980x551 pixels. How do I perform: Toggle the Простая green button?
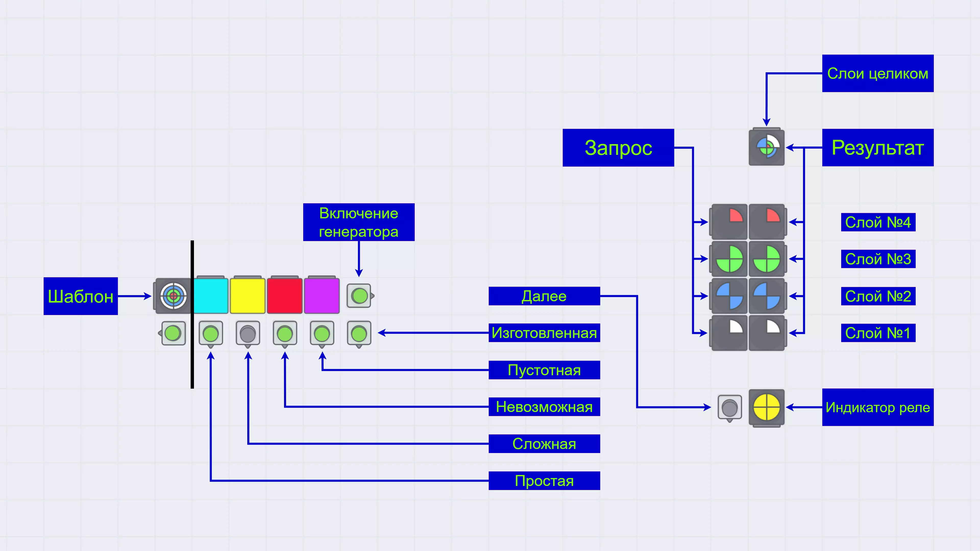pos(211,334)
